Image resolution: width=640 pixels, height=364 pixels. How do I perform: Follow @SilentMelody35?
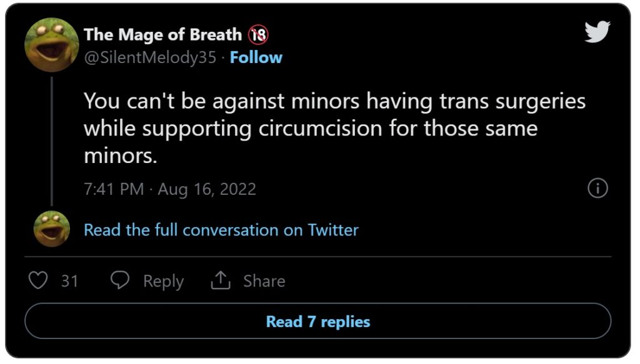coord(256,57)
